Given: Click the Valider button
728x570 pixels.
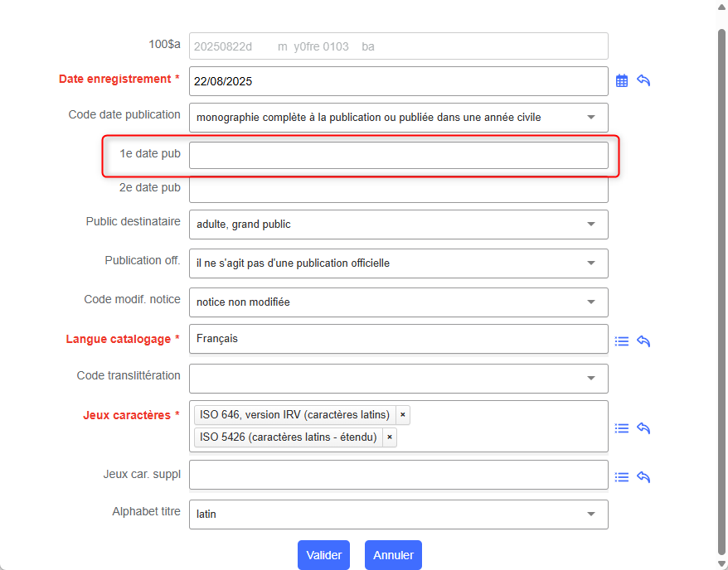Looking at the screenshot, I should point(323,555).
